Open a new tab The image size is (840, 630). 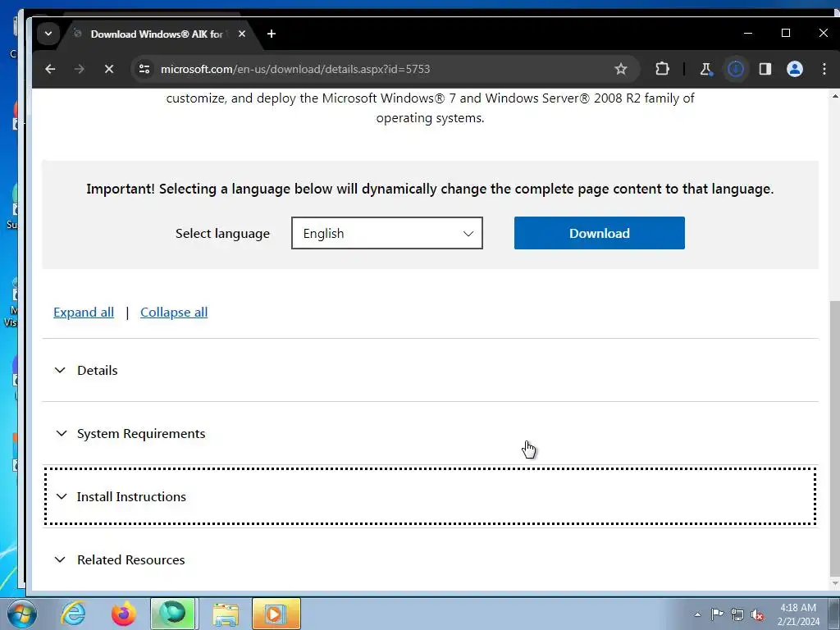pyautogui.click(x=272, y=34)
